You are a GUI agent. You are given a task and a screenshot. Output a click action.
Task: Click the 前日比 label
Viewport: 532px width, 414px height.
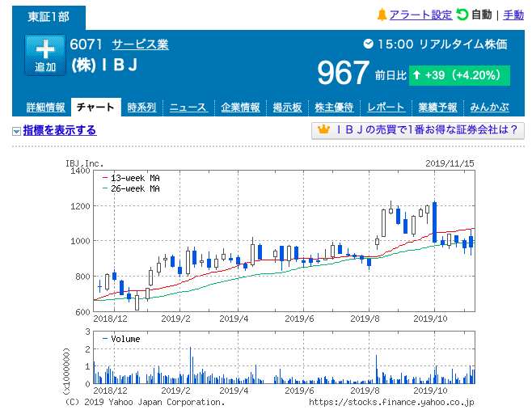click(x=391, y=75)
